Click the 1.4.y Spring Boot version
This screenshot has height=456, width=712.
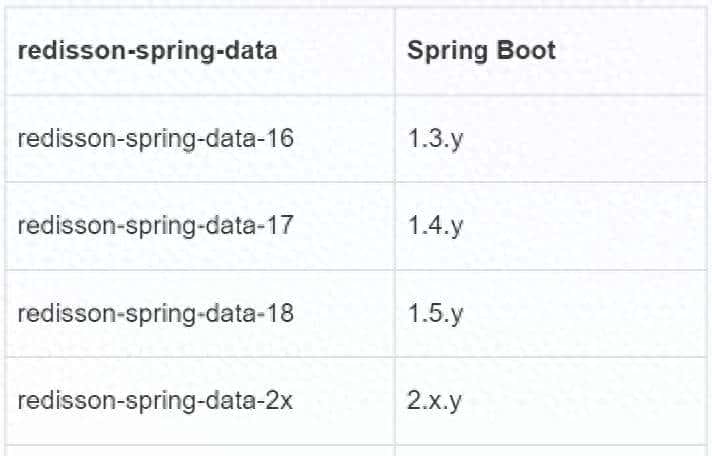coord(435,226)
